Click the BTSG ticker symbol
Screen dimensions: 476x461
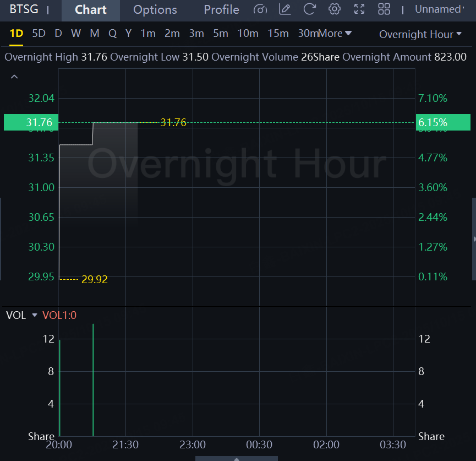click(x=24, y=9)
